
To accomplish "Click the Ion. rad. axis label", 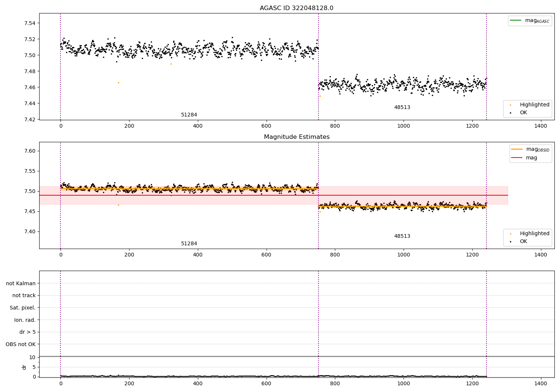I will 25,320.
